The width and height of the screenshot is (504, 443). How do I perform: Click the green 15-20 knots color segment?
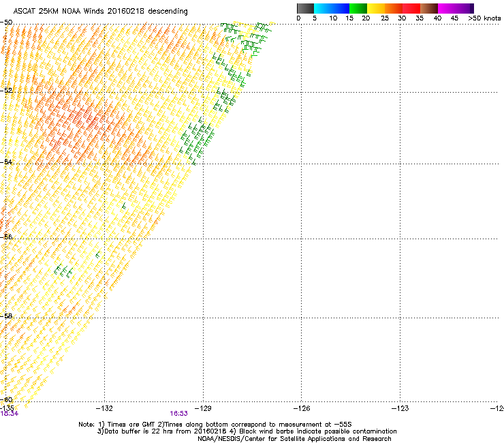(358, 8)
